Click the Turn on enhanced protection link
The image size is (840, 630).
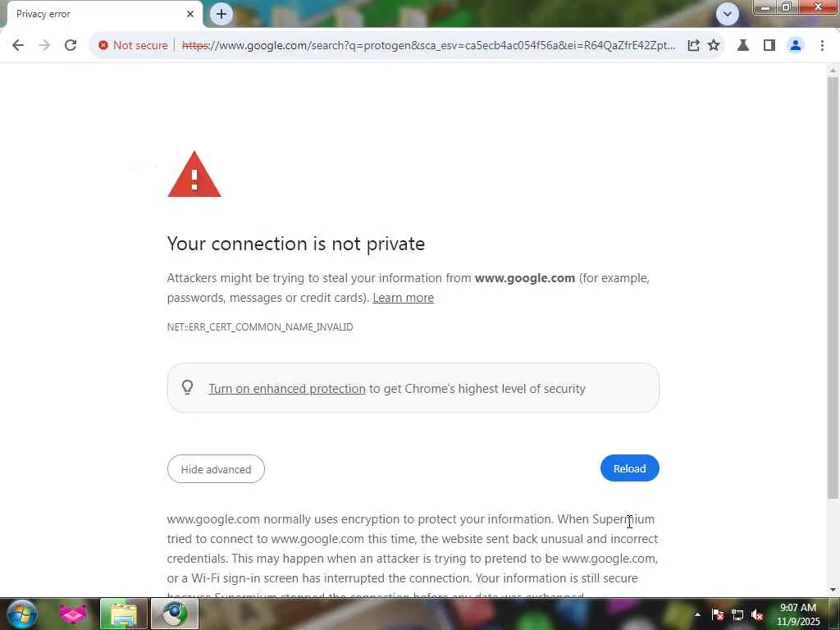click(286, 389)
